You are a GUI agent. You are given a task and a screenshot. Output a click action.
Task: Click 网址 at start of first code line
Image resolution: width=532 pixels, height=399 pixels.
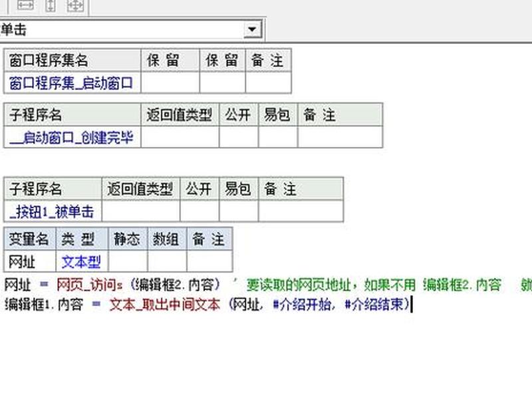click(x=18, y=285)
